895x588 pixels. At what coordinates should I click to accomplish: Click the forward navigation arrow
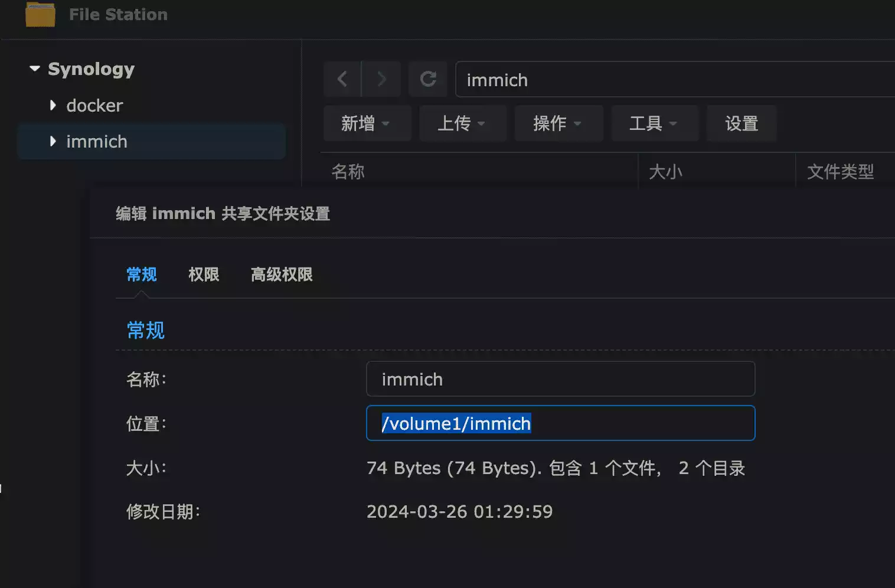coord(381,79)
